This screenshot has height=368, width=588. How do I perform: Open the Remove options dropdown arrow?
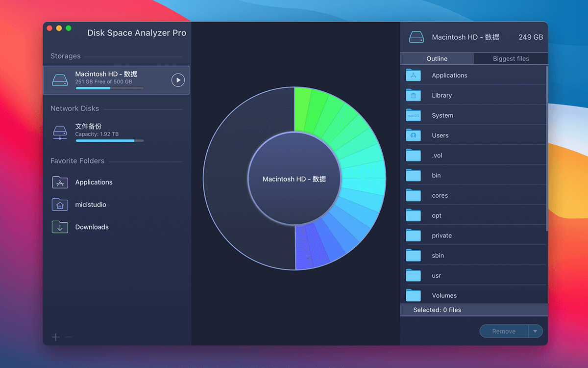(x=535, y=332)
